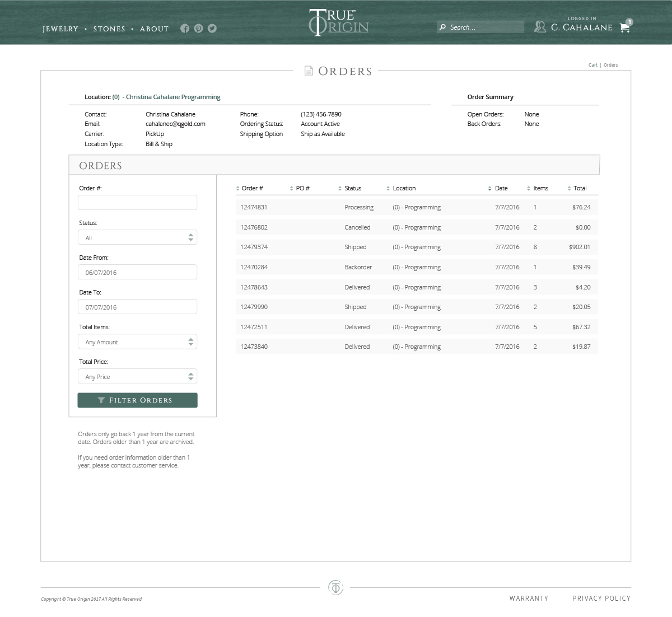Open the Stones menu
The height and width of the screenshot is (617, 672).
click(x=110, y=29)
